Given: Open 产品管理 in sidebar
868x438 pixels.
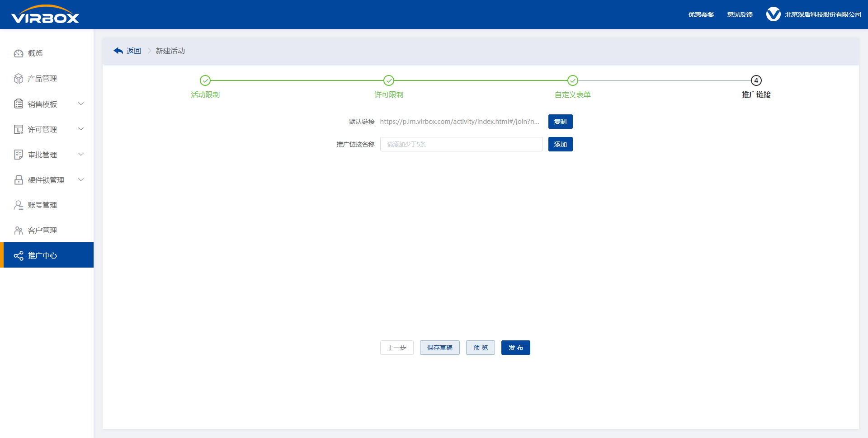Looking at the screenshot, I should click(x=47, y=79).
